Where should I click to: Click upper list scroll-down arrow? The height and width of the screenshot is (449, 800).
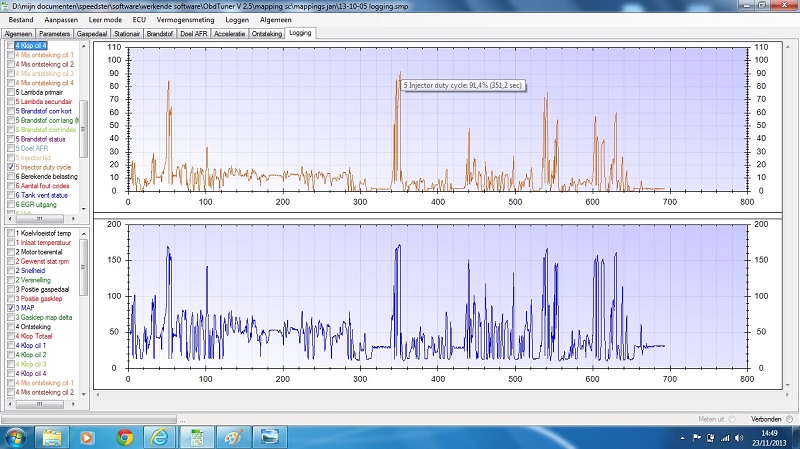coord(84,209)
